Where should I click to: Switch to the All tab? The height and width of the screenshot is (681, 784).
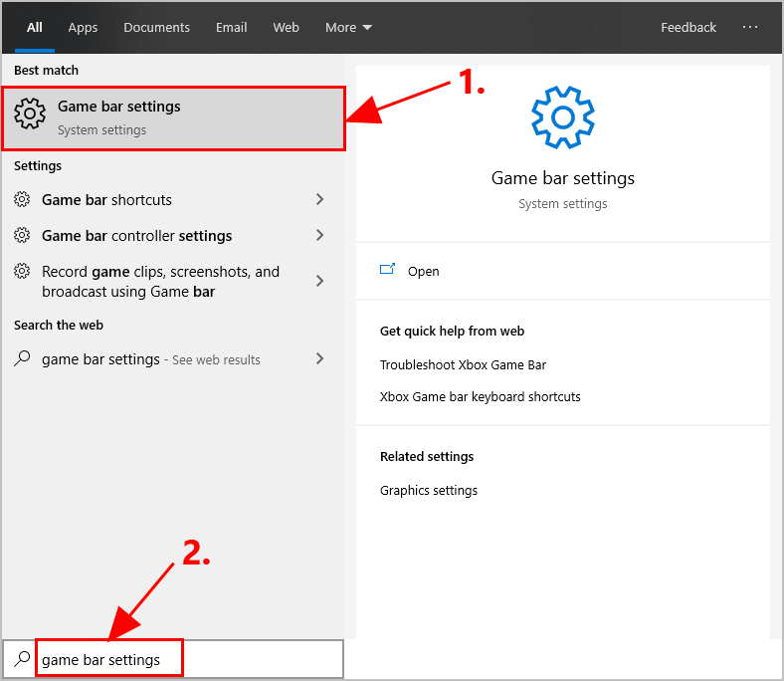(35, 28)
